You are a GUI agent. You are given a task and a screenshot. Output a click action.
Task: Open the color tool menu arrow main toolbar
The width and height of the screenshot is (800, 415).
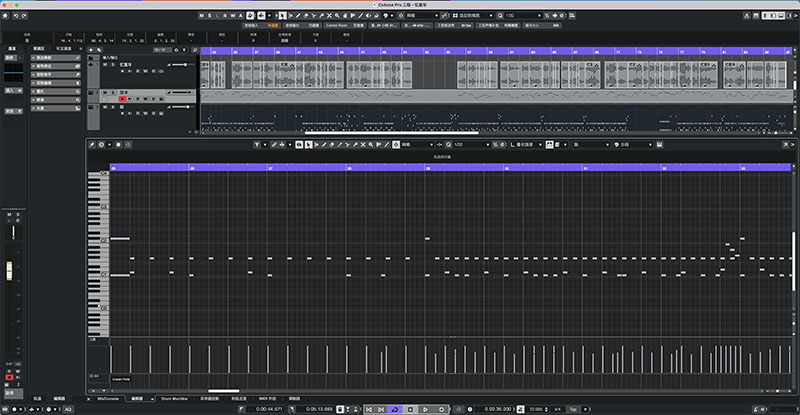(391, 15)
